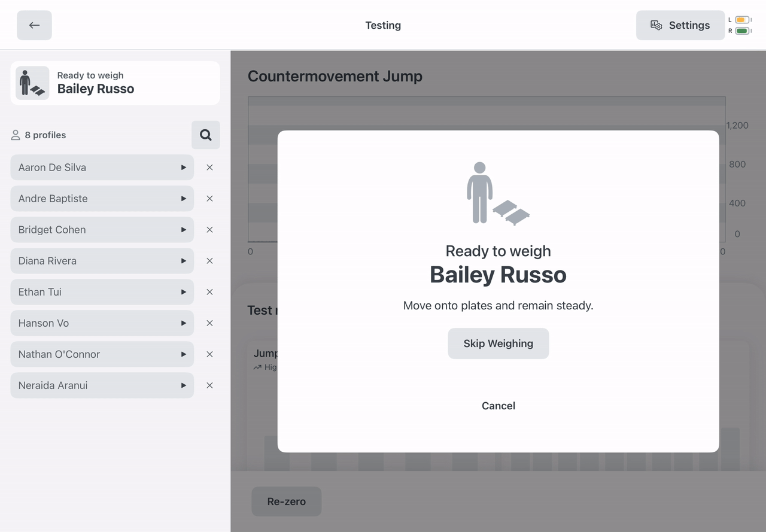This screenshot has width=766, height=532.
Task: Click the Skip Weighing button
Action: (498, 343)
